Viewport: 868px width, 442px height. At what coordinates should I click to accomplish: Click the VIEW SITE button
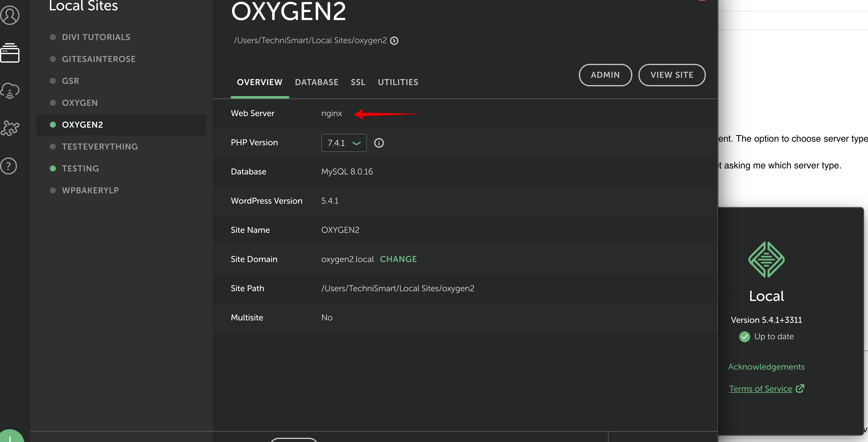coord(672,75)
